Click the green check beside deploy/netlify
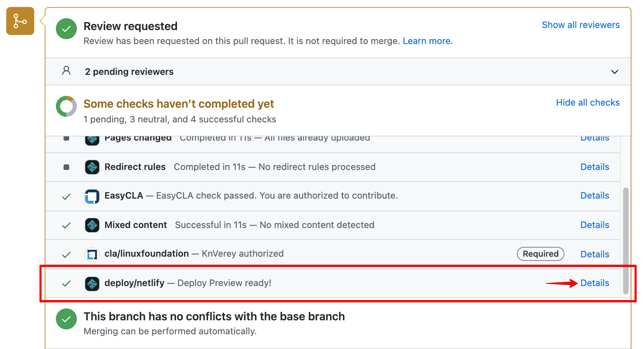Screen dimensions: 644x349 point(66,284)
